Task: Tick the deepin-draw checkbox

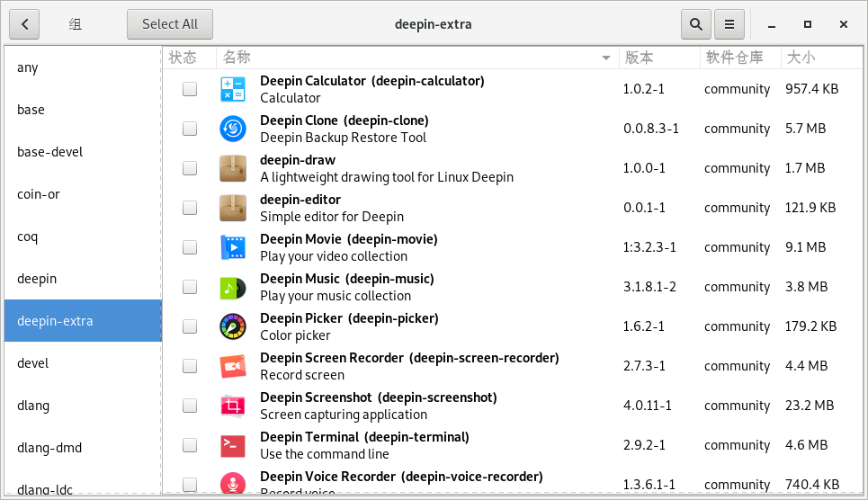Action: pyautogui.click(x=190, y=168)
